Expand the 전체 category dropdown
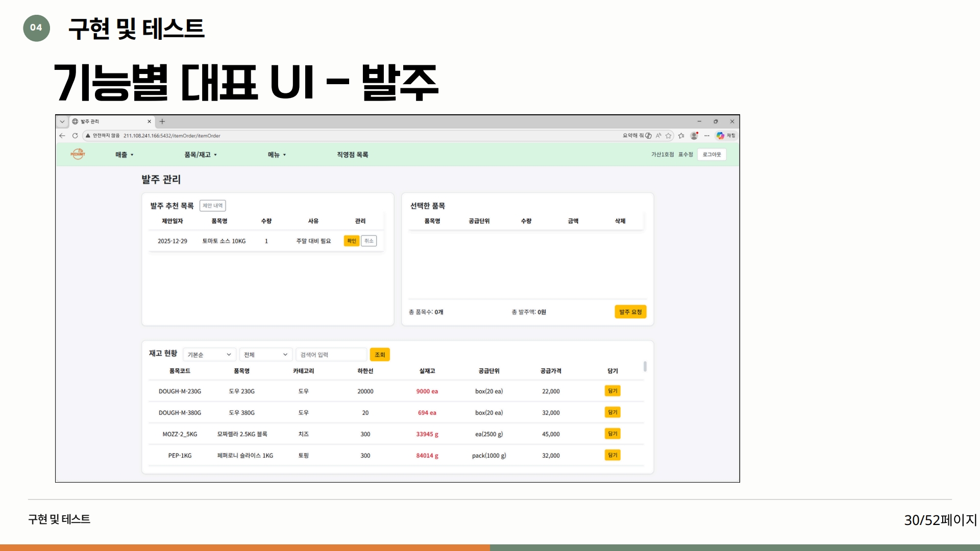The image size is (980, 551). tap(265, 355)
